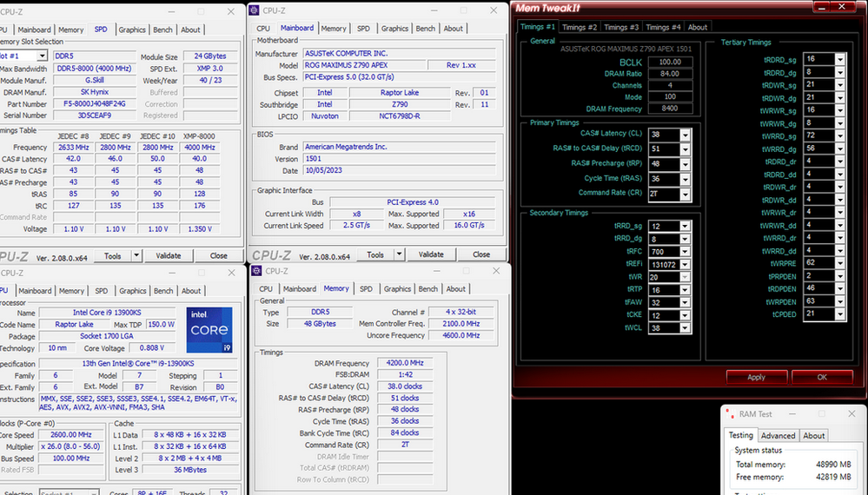
Task: Click the RAM Test app icon in title bar
Action: 730,413
